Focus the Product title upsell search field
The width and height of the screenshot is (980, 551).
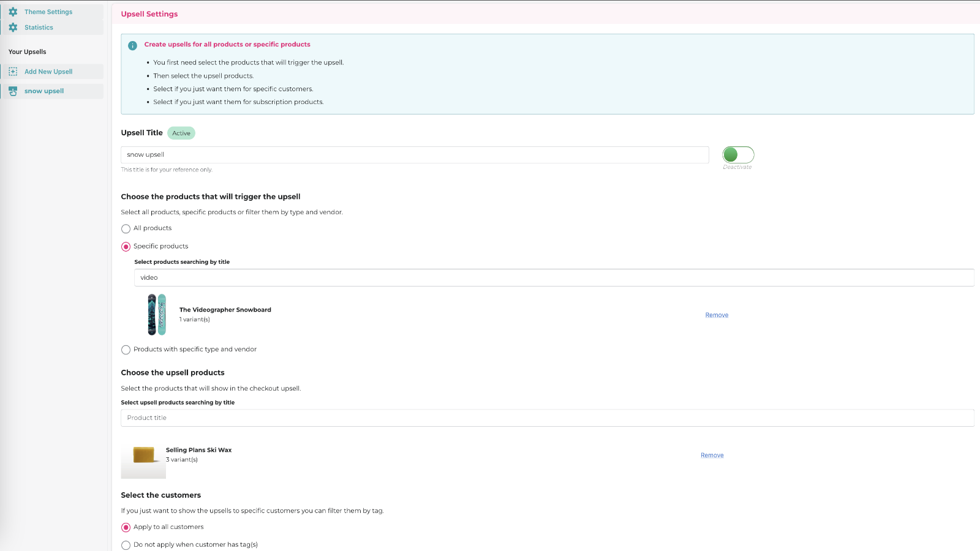[x=547, y=418]
